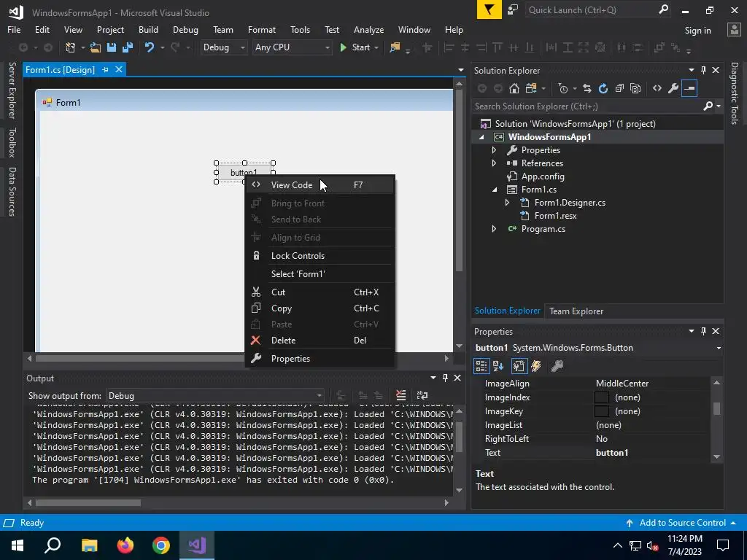Open Google Chrome from the taskbar
747x560 pixels.
pos(161,545)
